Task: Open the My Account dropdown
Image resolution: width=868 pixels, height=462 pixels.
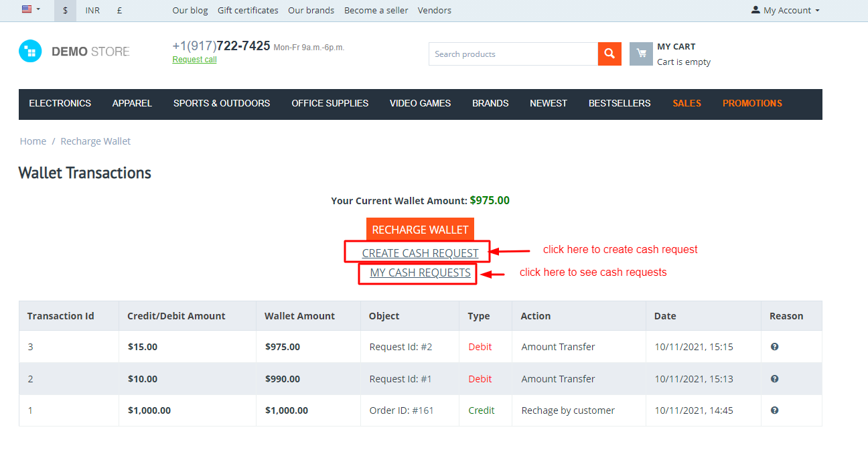Action: coord(786,10)
